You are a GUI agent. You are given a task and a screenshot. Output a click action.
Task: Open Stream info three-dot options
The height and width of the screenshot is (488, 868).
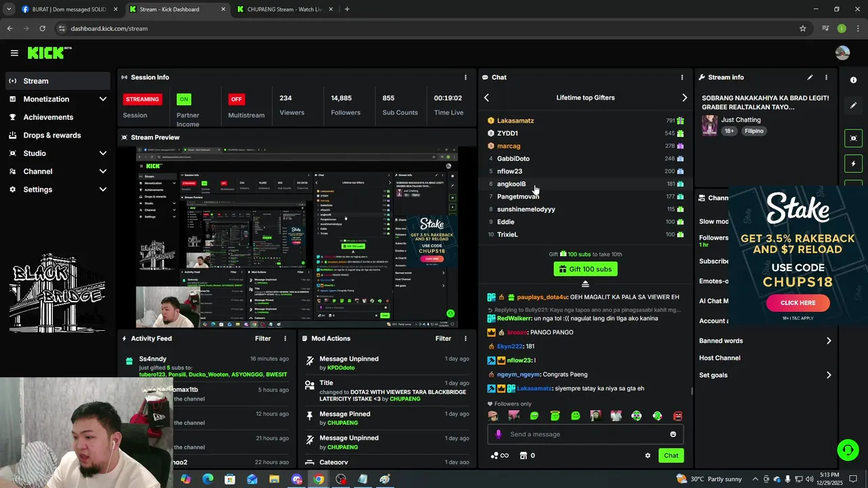pyautogui.click(x=826, y=77)
